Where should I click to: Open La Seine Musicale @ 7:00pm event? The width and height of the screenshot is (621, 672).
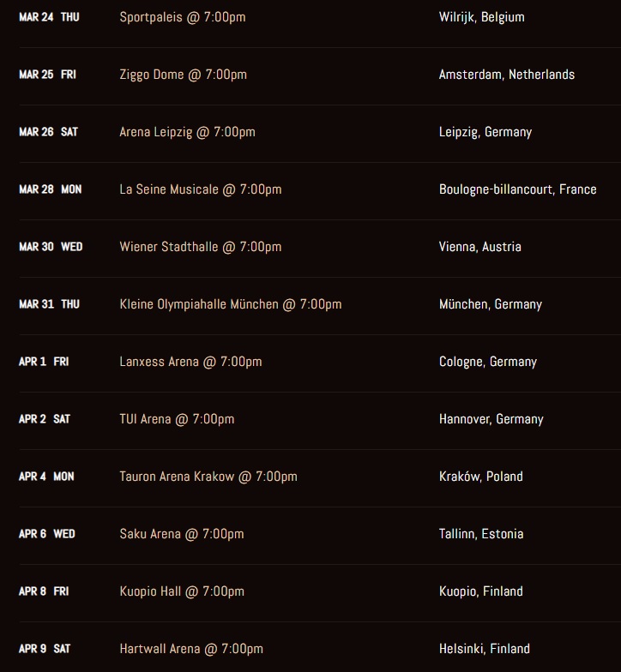tap(201, 189)
